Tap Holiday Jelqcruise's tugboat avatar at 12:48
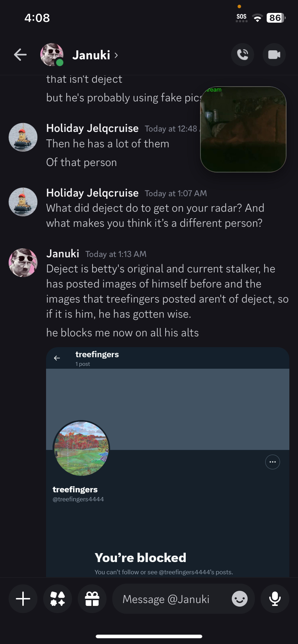 (23, 137)
